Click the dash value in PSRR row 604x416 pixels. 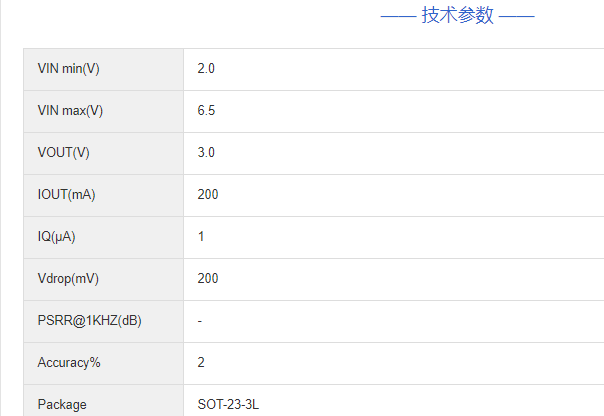200,321
